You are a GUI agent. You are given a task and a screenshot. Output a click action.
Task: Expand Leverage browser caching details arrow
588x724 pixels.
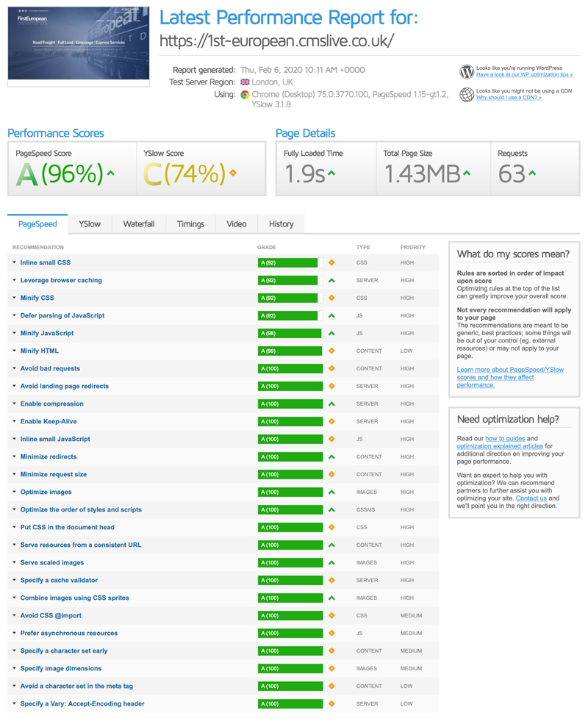[x=14, y=280]
